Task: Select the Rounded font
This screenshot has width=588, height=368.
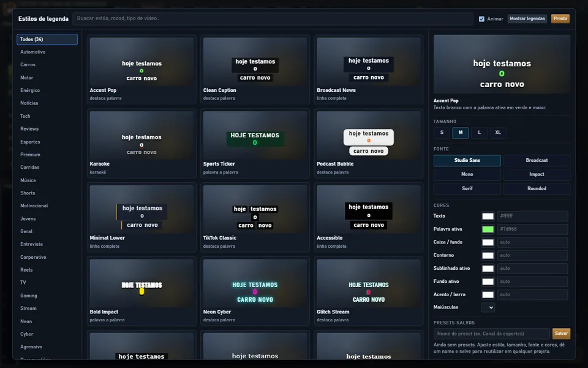Action: tap(537, 188)
